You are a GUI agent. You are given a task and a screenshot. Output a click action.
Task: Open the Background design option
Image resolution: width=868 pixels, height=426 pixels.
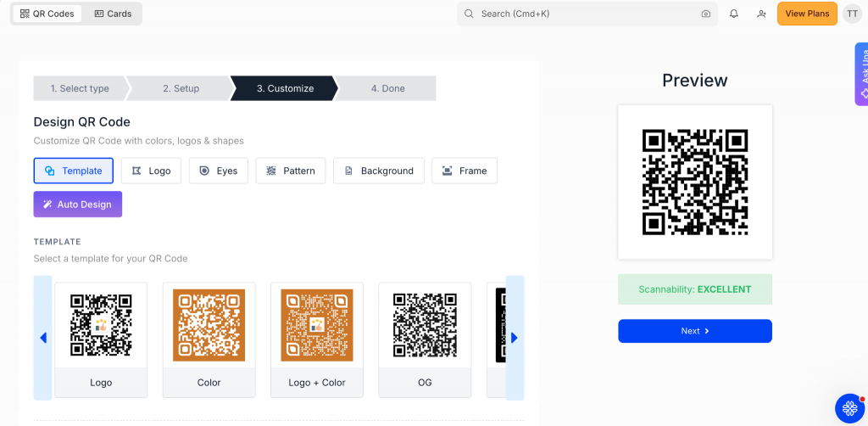[x=379, y=171]
